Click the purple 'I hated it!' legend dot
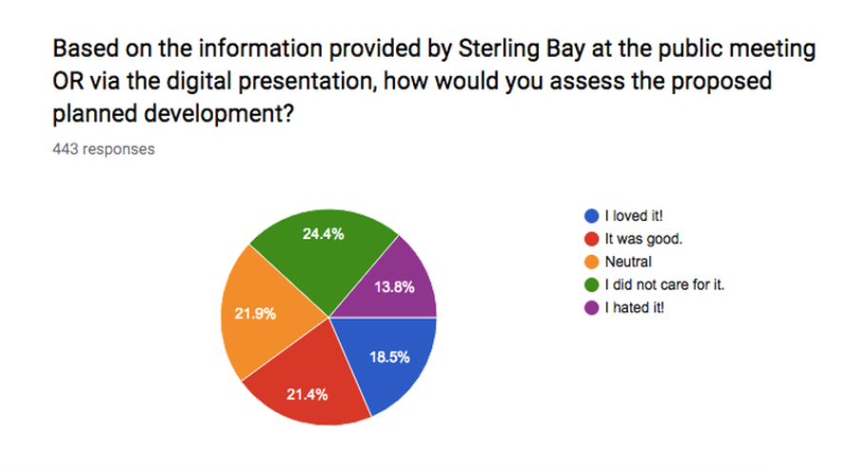The image size is (868, 470). click(591, 308)
